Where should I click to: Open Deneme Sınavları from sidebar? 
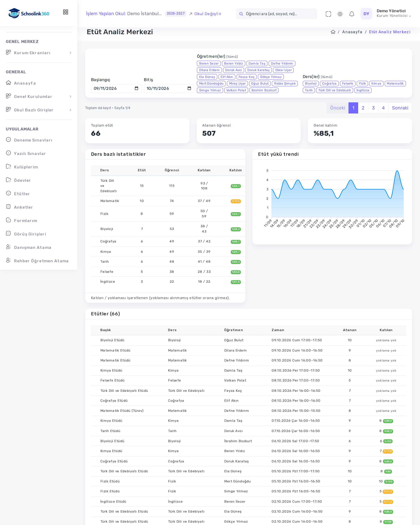33,140
